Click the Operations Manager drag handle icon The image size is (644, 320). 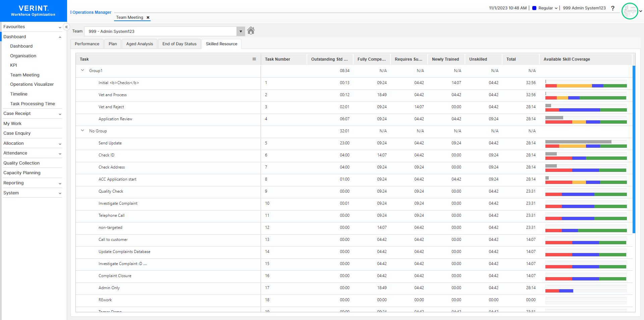coord(71,12)
